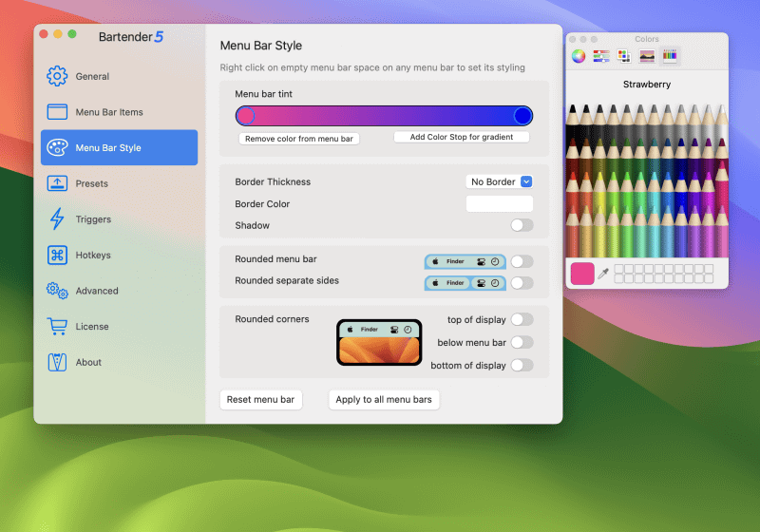Enable rounded corners top of display
This screenshot has width=760, height=532.
point(522,319)
